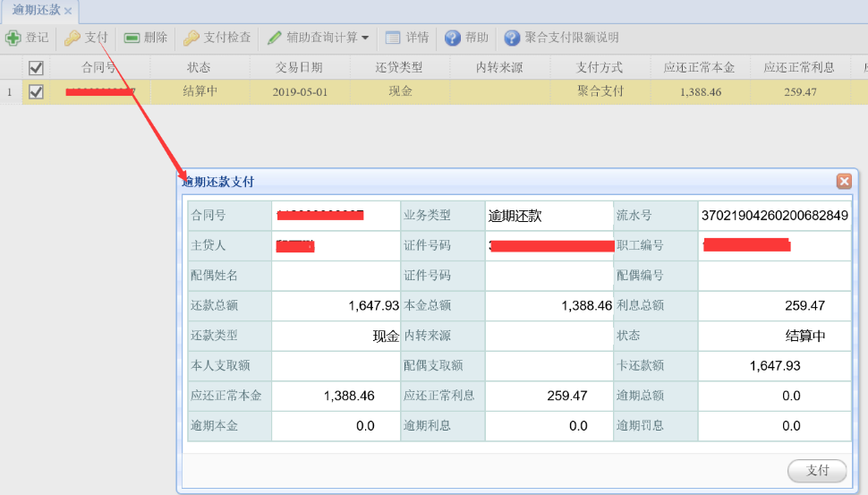Image resolution: width=868 pixels, height=495 pixels.
Task: Click the 帮助 question mark icon
Action: coord(453,38)
